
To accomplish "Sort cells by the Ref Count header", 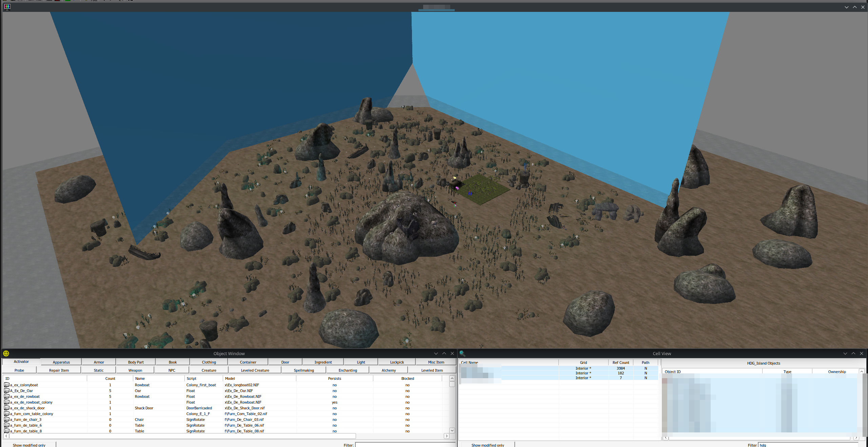I will [x=620, y=363].
